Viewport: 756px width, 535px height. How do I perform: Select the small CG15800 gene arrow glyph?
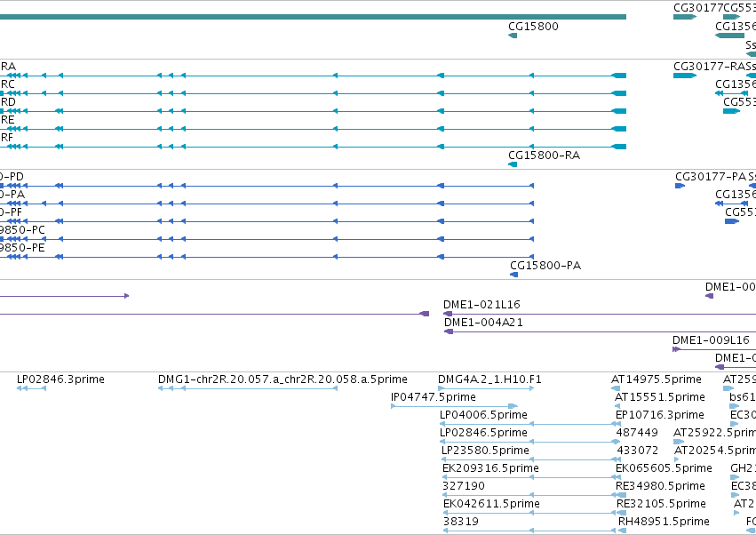(x=513, y=36)
